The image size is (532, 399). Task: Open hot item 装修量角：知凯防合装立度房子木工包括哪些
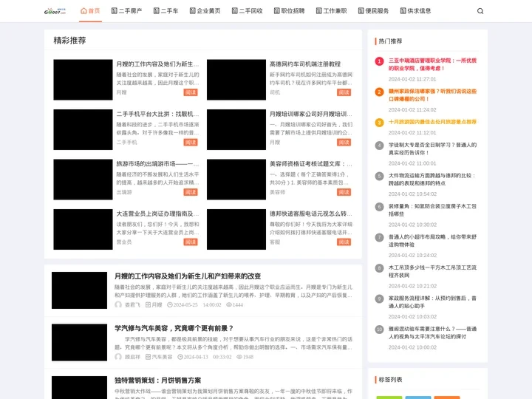click(x=432, y=210)
